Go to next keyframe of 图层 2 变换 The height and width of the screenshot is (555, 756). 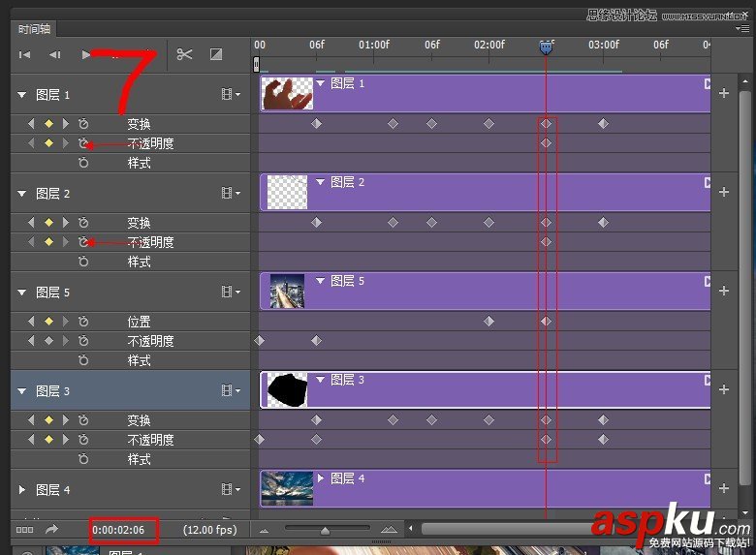[66, 223]
